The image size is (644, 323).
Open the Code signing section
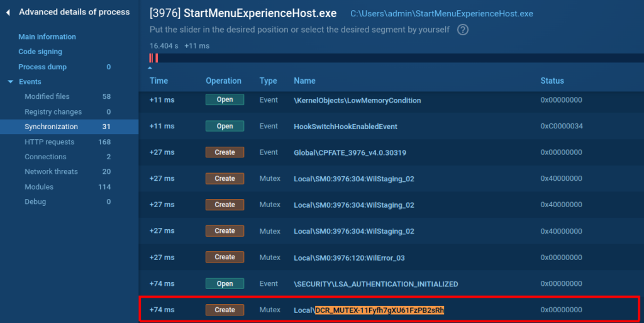[x=40, y=52]
